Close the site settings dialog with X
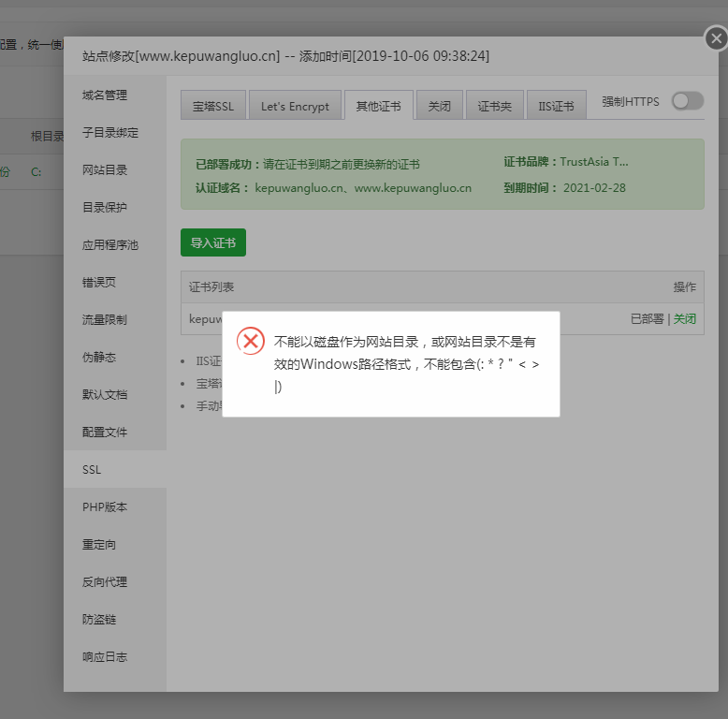728x719 pixels. [716, 38]
